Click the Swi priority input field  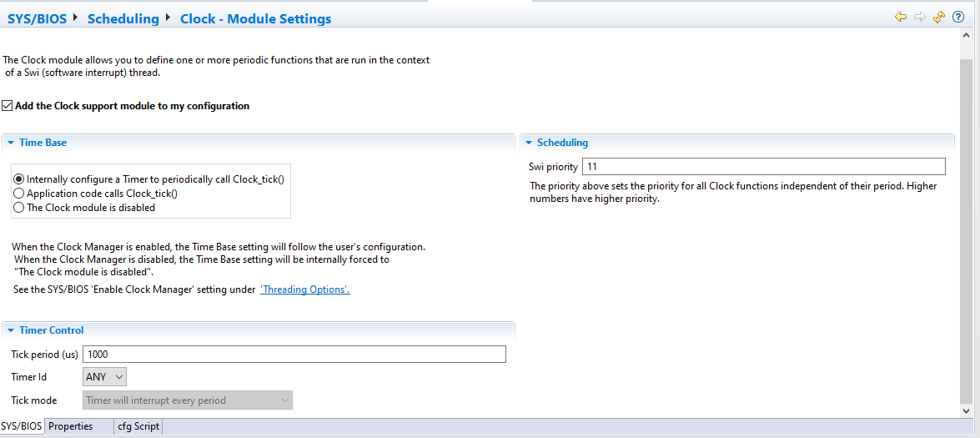coord(763,166)
